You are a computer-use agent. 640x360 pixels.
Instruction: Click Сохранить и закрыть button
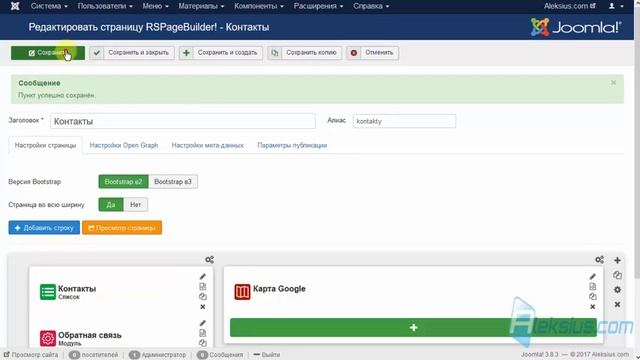[x=132, y=53]
